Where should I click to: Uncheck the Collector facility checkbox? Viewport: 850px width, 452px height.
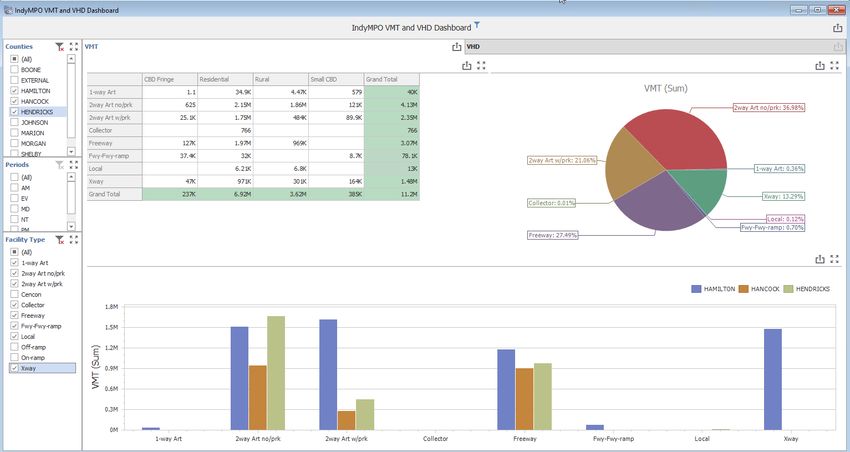[15, 305]
